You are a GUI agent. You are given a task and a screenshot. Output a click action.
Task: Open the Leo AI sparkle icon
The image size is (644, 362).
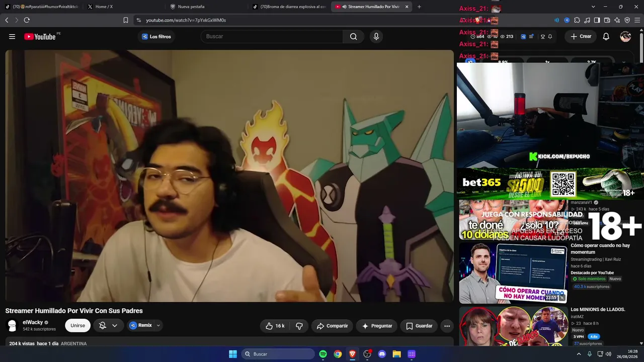point(617,20)
